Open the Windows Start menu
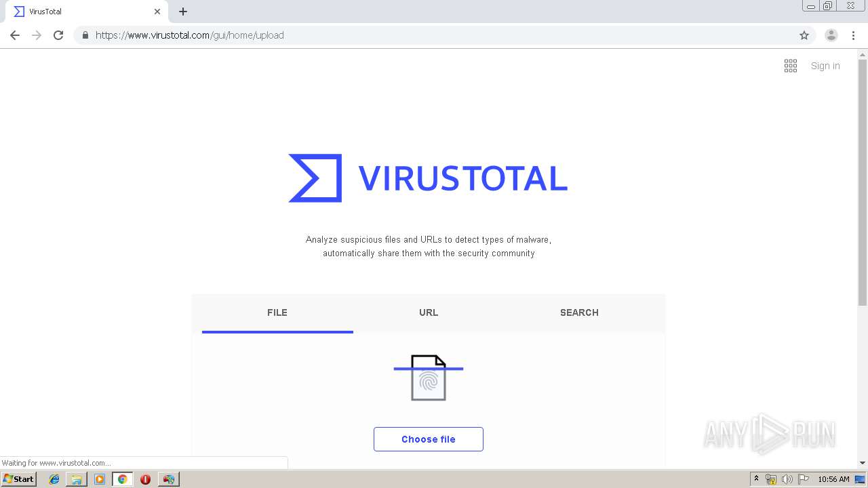This screenshot has width=868, height=488. pyautogui.click(x=18, y=479)
